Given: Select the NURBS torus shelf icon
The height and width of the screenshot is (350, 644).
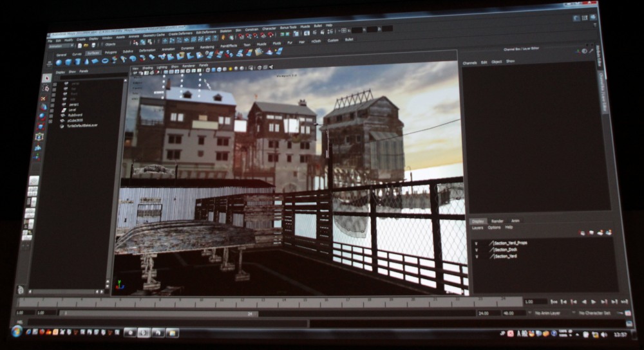Looking at the screenshot, I should (105, 60).
